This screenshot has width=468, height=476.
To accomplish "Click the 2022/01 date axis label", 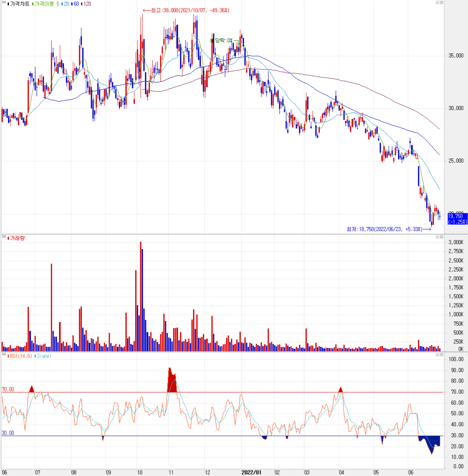I will [x=251, y=472].
